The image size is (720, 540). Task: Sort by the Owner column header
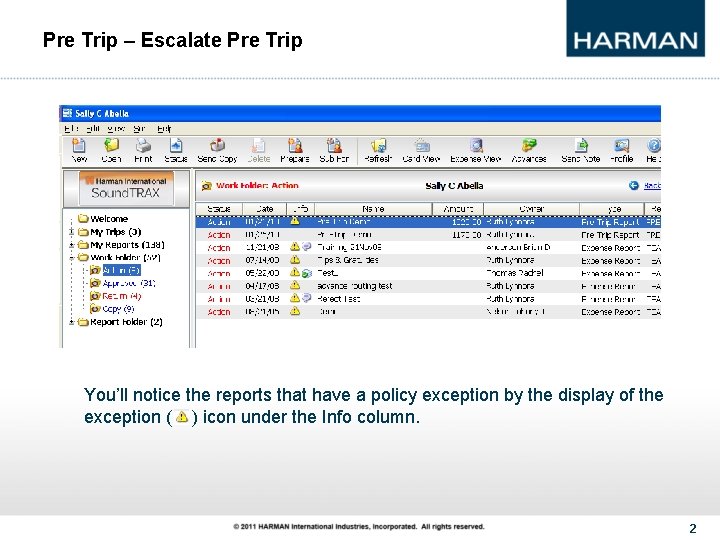point(531,209)
